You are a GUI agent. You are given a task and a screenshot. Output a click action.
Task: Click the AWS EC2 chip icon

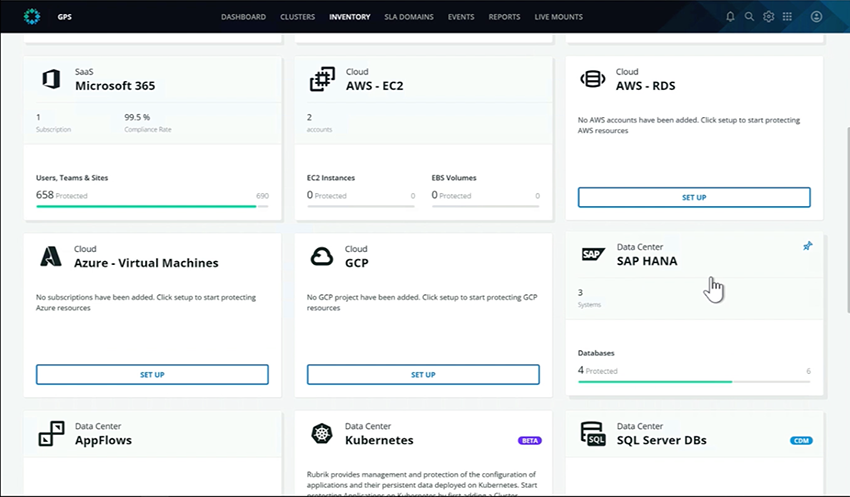(322, 79)
